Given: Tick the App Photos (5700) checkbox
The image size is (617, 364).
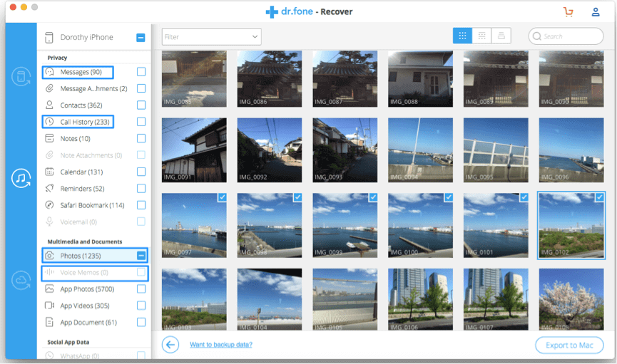Looking at the screenshot, I should point(141,288).
